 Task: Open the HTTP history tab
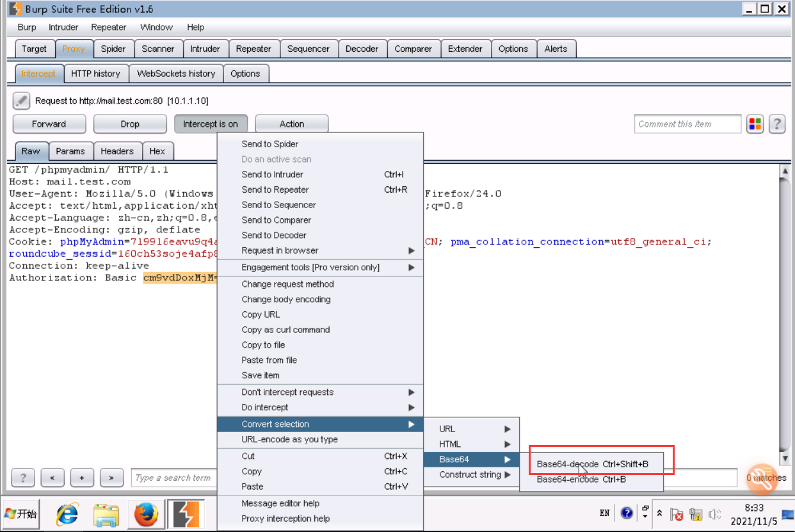[96, 74]
